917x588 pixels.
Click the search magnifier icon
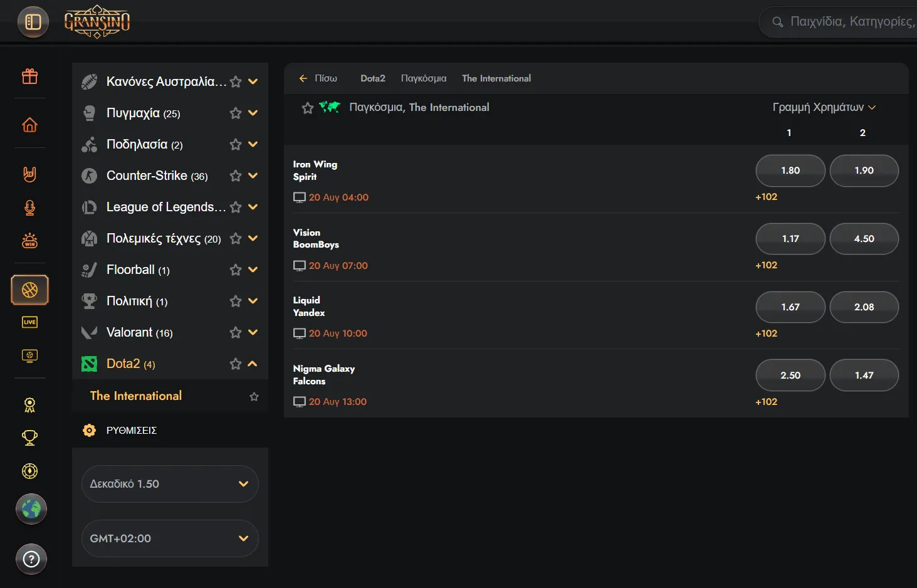[778, 22]
